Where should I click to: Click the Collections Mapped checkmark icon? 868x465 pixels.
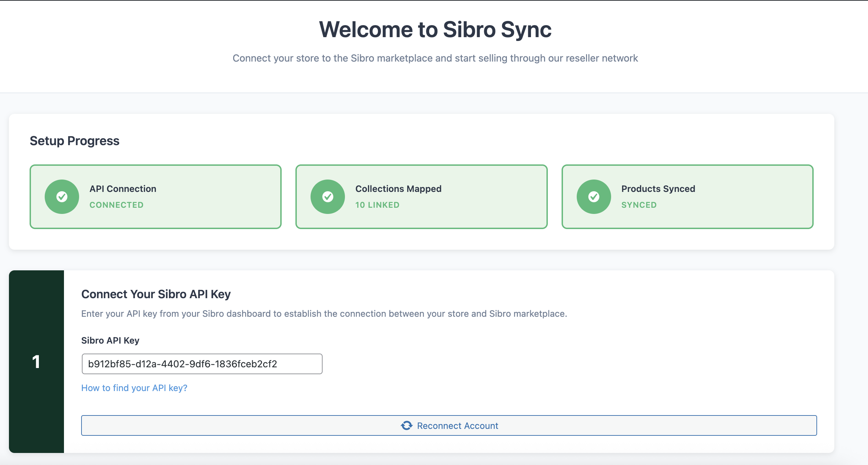click(328, 197)
